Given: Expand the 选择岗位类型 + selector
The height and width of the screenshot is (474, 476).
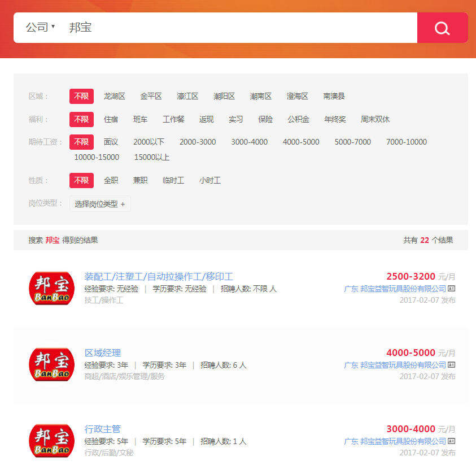Looking at the screenshot, I should pos(100,204).
